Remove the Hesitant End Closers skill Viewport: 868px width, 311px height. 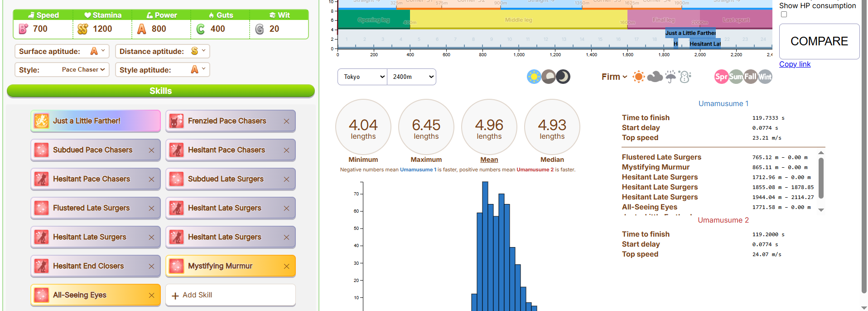(x=151, y=267)
